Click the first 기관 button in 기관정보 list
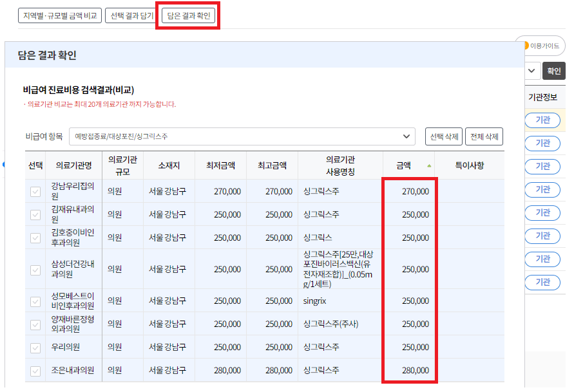This screenshot has width=574, height=392. coord(543,120)
